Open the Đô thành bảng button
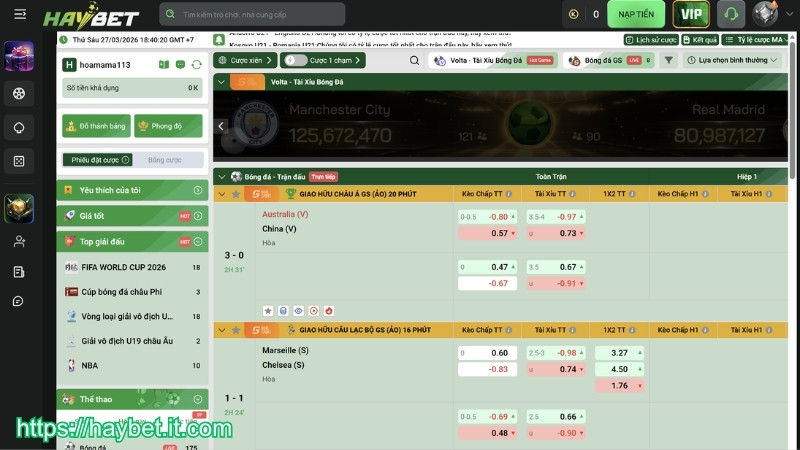The width and height of the screenshot is (800, 450). (x=96, y=126)
